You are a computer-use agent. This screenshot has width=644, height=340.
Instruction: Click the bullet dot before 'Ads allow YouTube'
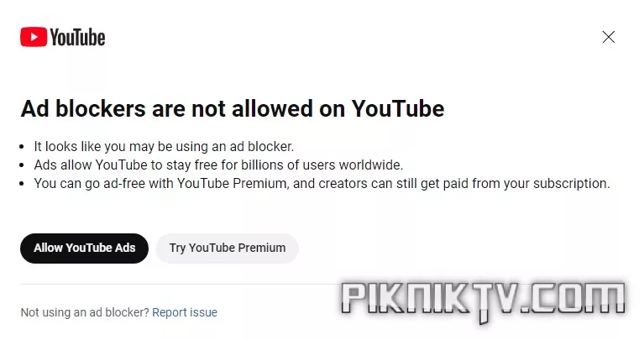(x=22, y=165)
